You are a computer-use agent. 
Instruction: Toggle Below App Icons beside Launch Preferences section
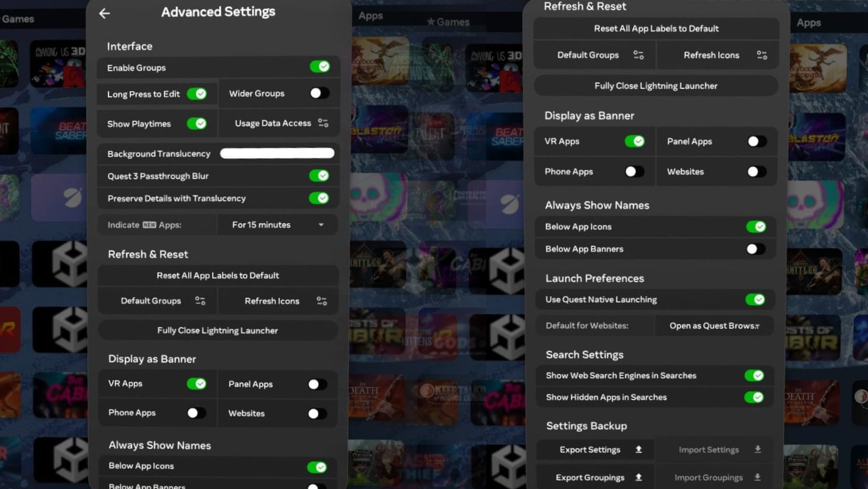pyautogui.click(x=756, y=227)
